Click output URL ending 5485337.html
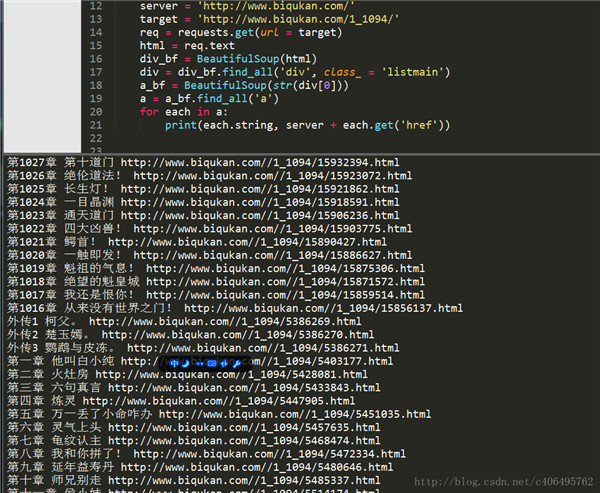The width and height of the screenshot is (600, 493). (244, 481)
